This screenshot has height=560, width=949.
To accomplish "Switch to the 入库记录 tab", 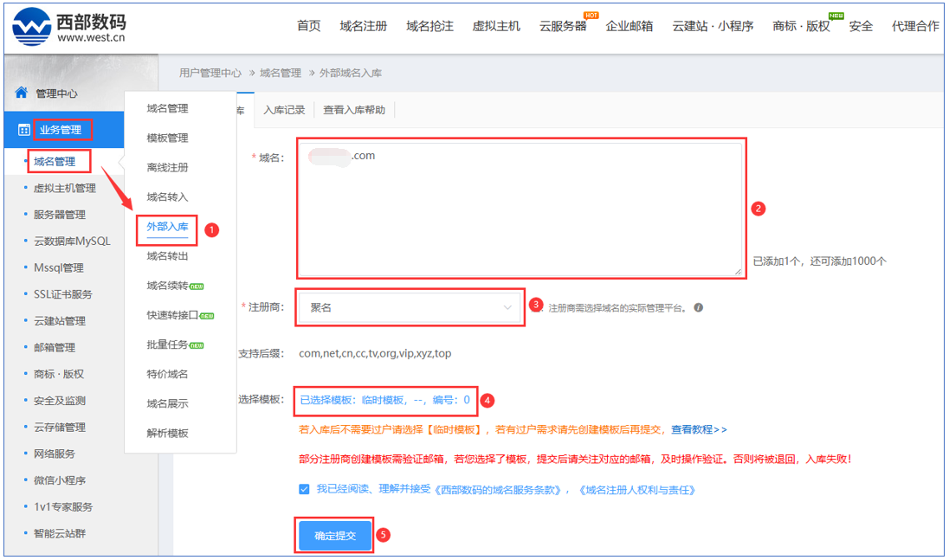I will 284,110.
